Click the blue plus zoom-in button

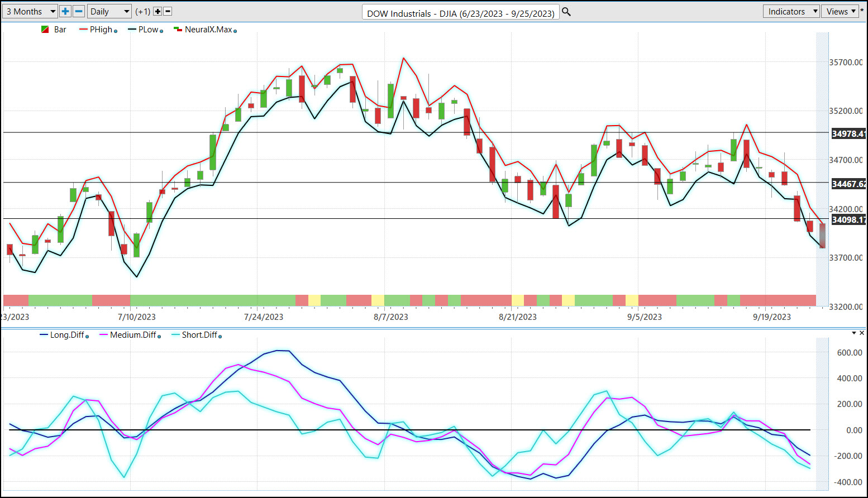tap(65, 11)
